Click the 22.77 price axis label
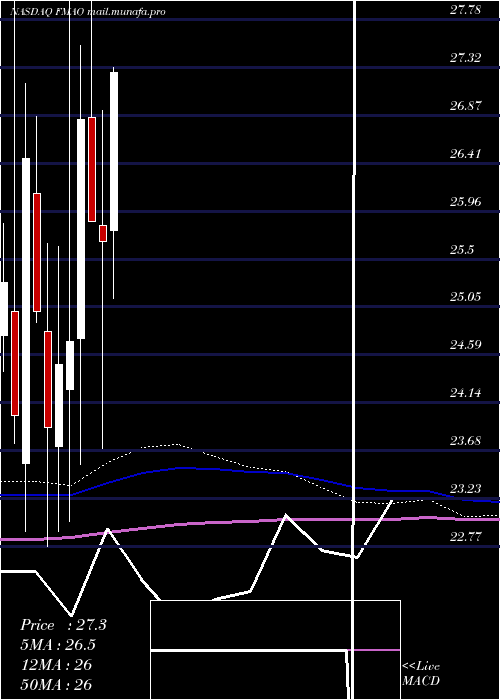 click(x=466, y=536)
